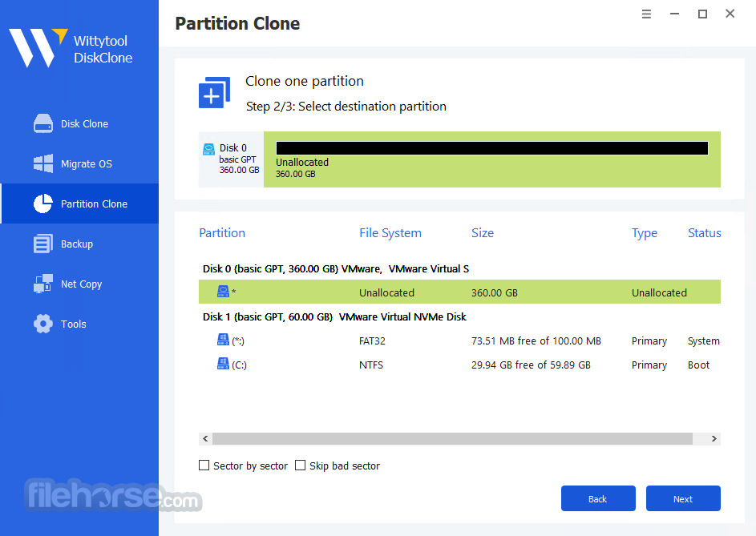Click the (C:) partition icon
Image resolution: width=756 pixels, height=536 pixels.
point(223,364)
